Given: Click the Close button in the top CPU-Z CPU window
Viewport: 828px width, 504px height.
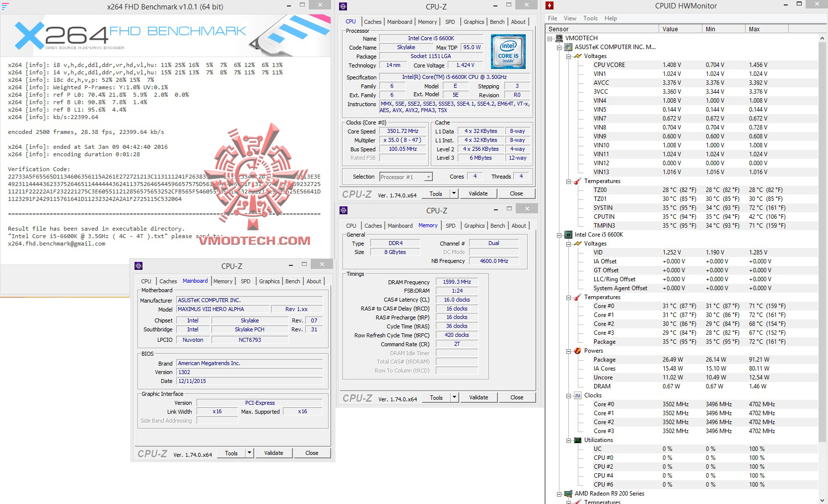Looking at the screenshot, I should point(516,193).
